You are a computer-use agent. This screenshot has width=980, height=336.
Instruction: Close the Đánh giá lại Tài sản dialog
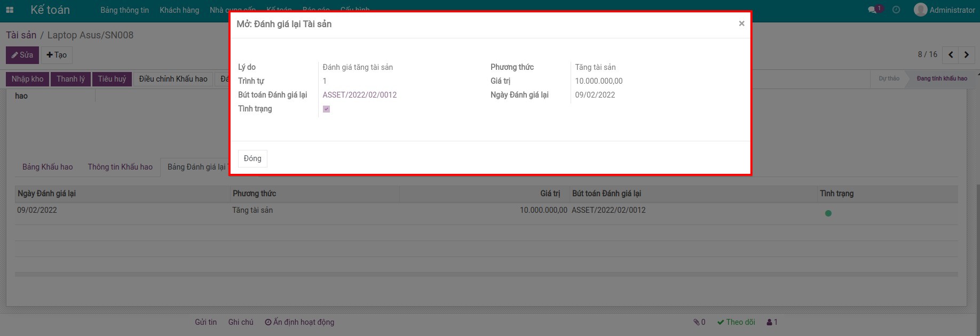(741, 23)
